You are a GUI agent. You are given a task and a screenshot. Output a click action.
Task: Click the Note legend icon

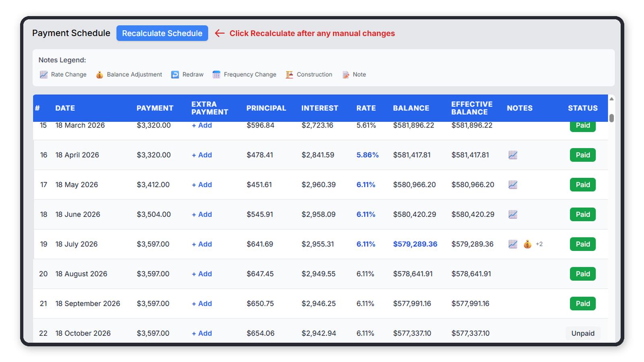click(346, 74)
